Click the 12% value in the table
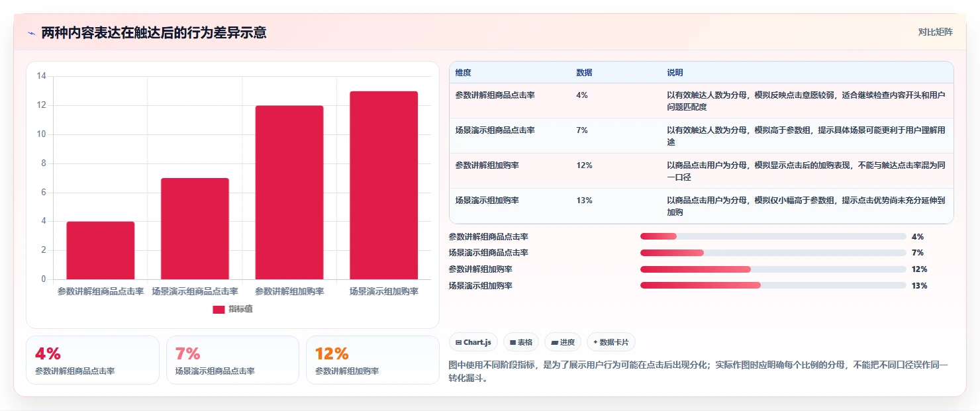This screenshot has width=980, height=411. coord(584,165)
